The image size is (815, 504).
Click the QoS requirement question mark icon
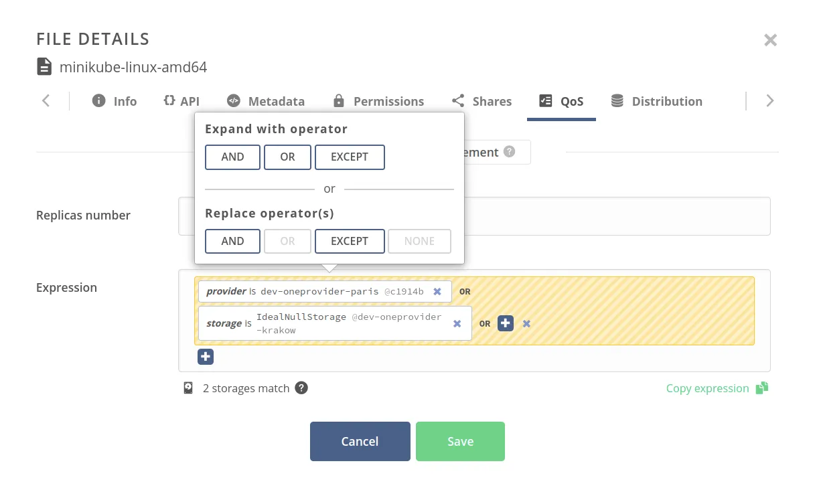click(509, 152)
